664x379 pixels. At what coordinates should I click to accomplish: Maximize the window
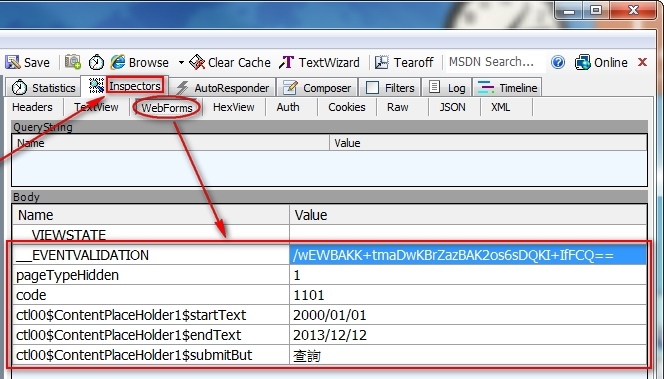coord(596,10)
